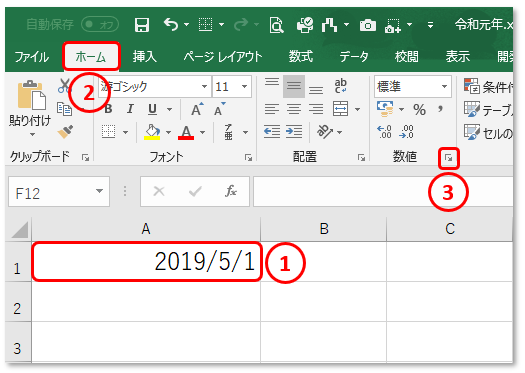Viewport: 525px width, 373px height.
Task: Apply comma style number format
Action: click(x=441, y=108)
